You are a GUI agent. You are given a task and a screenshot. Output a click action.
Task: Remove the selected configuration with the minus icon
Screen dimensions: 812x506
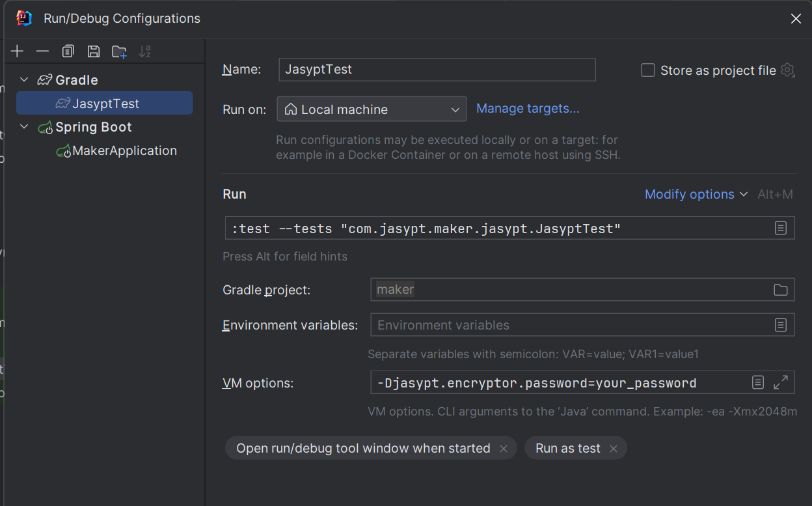coord(42,51)
